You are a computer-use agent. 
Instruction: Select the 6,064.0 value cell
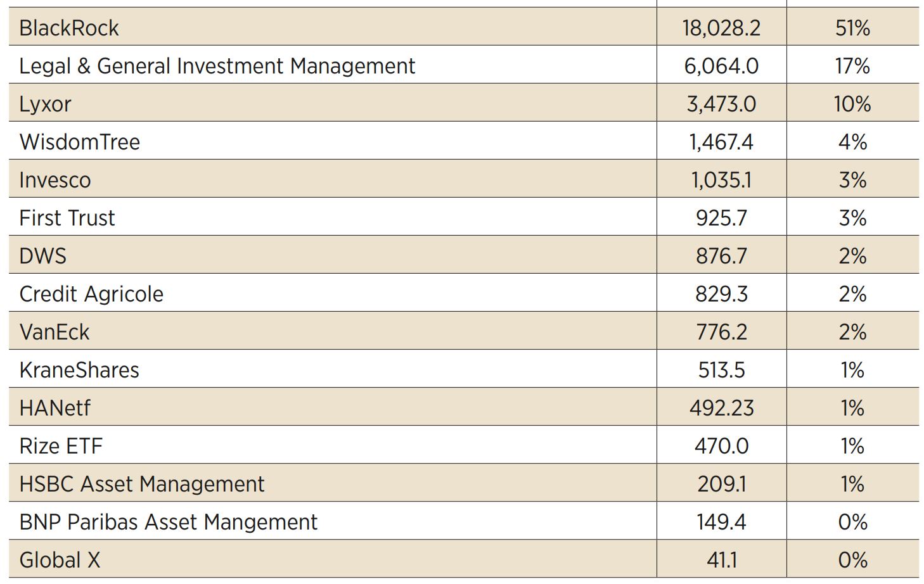721,66
